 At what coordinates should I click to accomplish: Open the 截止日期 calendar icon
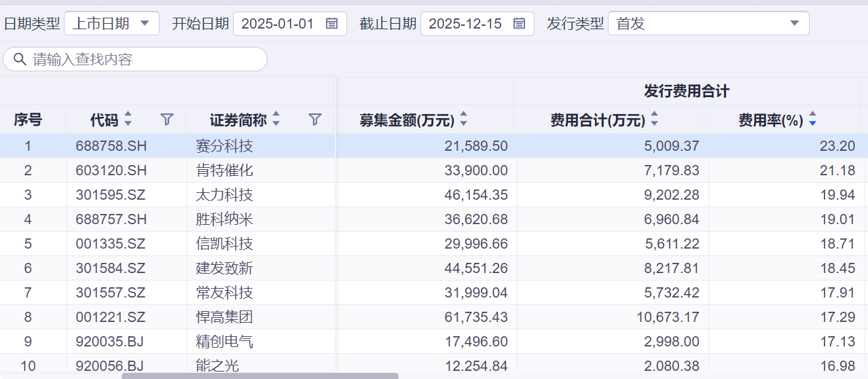point(519,24)
